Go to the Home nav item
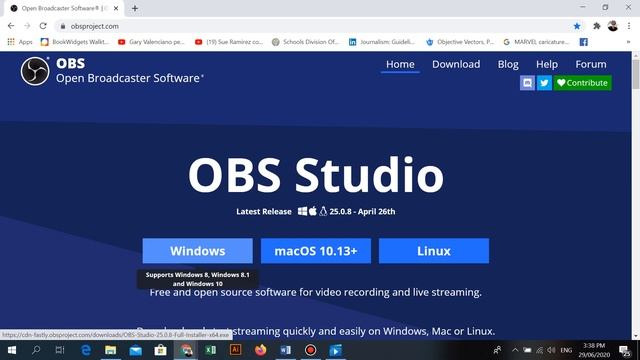 click(x=400, y=64)
